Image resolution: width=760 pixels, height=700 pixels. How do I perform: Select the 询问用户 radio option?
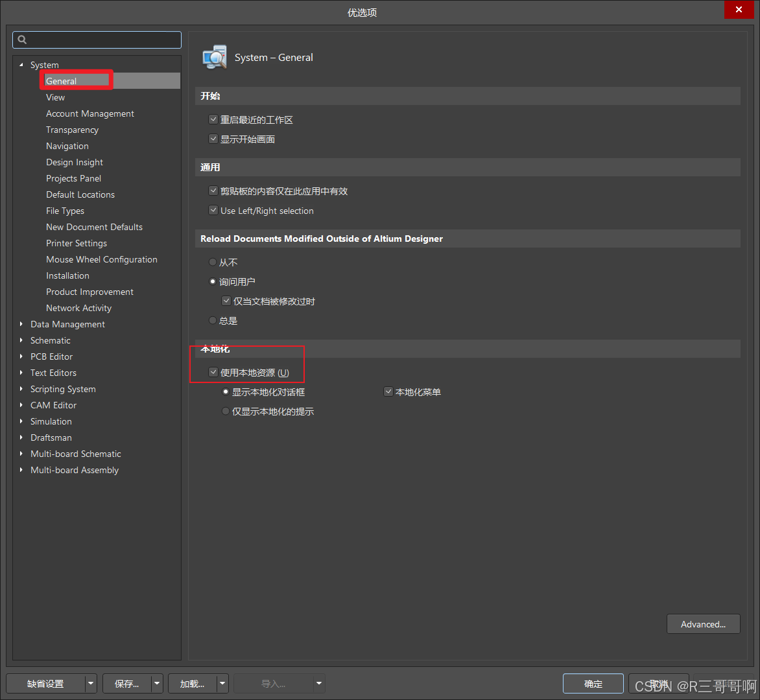point(212,281)
